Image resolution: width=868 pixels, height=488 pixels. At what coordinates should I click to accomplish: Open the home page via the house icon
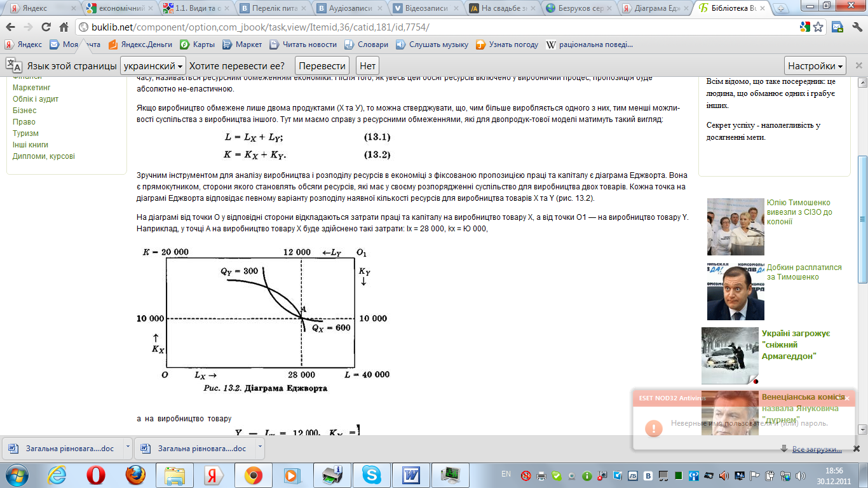pos(64,27)
